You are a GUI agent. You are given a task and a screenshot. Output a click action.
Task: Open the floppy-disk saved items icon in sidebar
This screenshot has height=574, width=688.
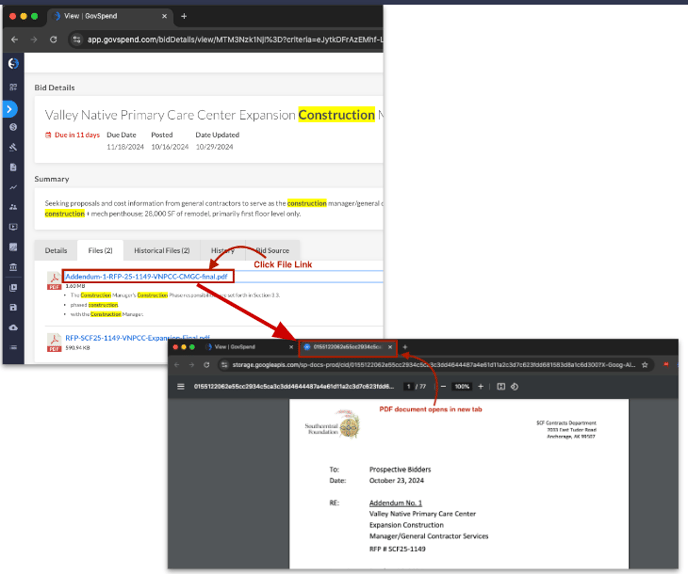pyautogui.click(x=13, y=307)
